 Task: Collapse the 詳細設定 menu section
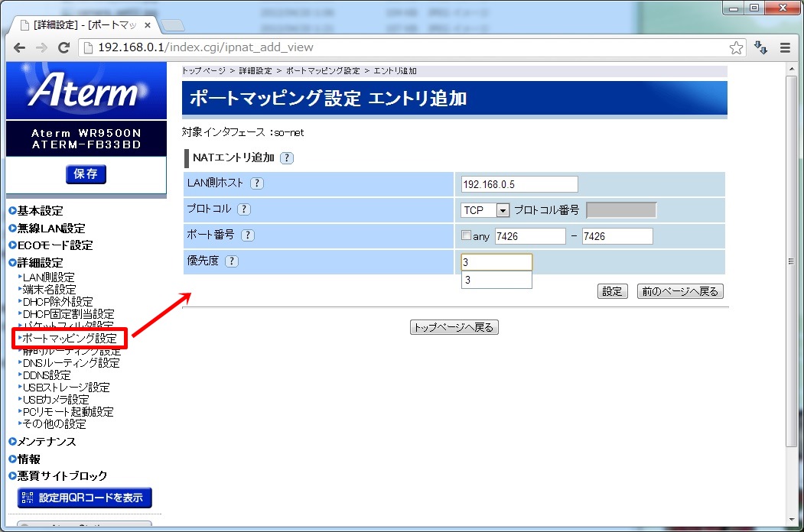[35, 262]
